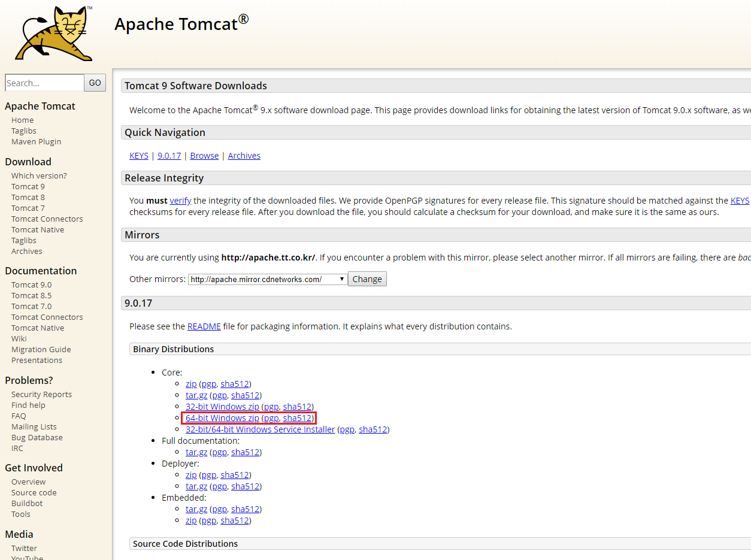The height and width of the screenshot is (560, 751).
Task: Open the Archives link in Quick Navigation
Action: coord(244,156)
